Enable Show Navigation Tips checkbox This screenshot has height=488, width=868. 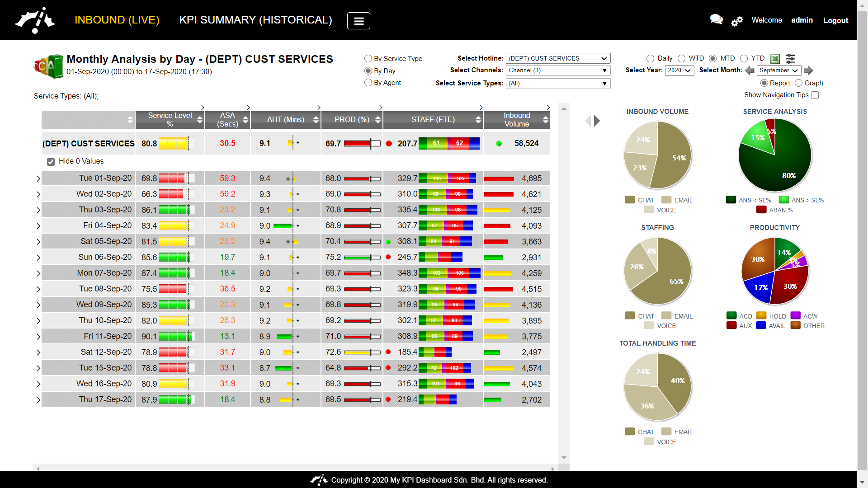(815, 95)
